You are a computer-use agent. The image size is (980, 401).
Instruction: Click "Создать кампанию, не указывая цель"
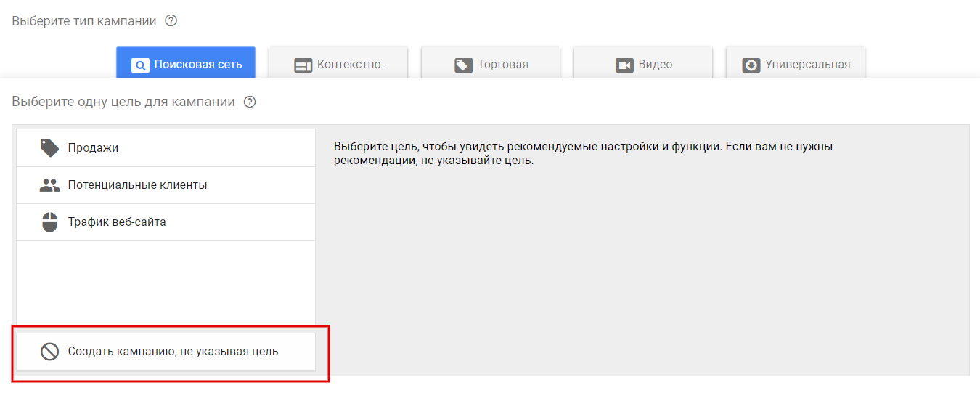[173, 352]
